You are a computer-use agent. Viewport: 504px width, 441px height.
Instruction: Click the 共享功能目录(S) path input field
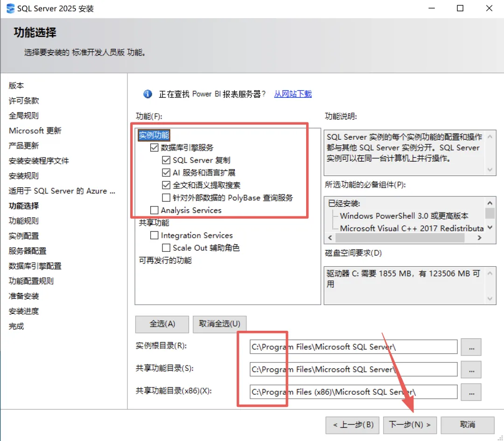click(x=354, y=370)
